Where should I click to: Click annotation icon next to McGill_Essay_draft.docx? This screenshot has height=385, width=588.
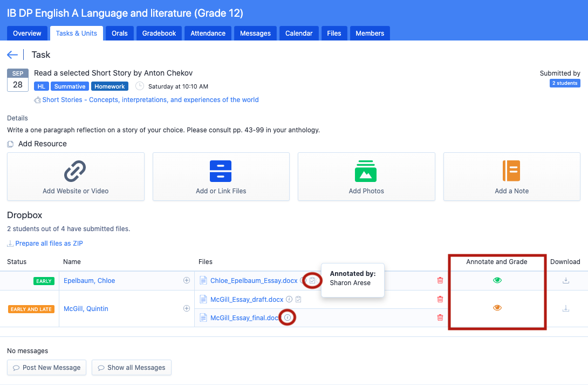(x=298, y=299)
